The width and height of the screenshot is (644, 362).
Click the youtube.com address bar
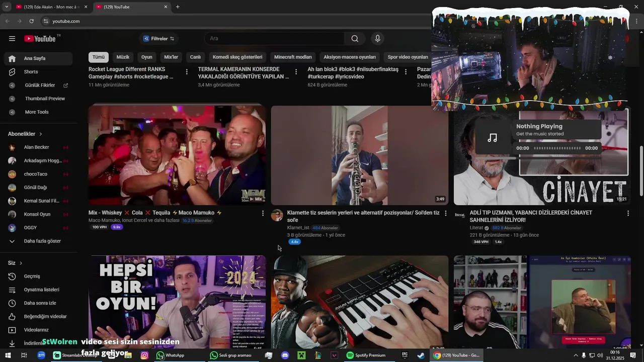[236, 21]
